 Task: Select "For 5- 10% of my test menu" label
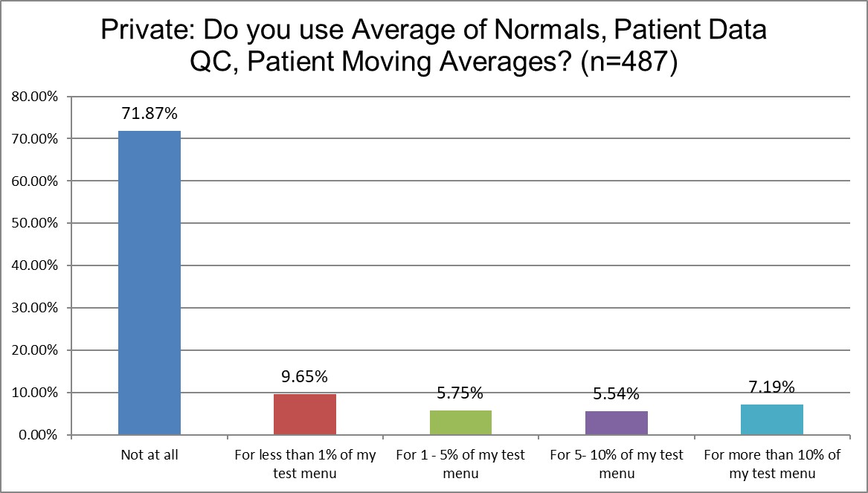click(617, 463)
